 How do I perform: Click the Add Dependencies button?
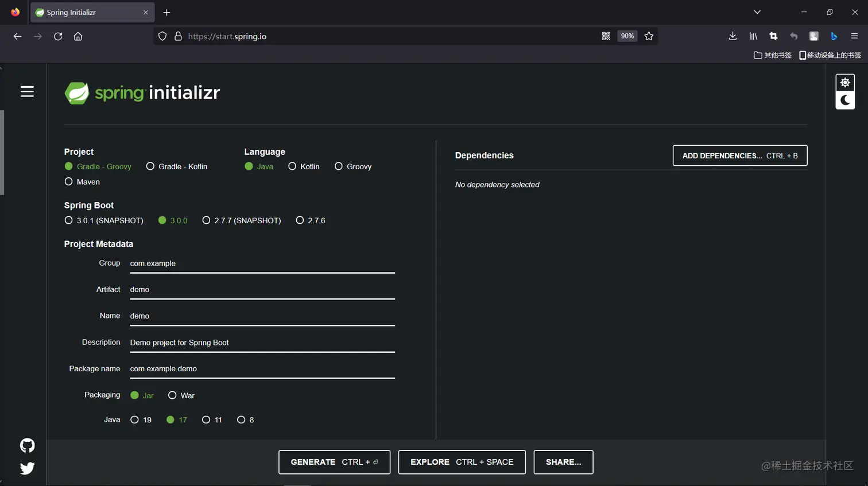(740, 155)
